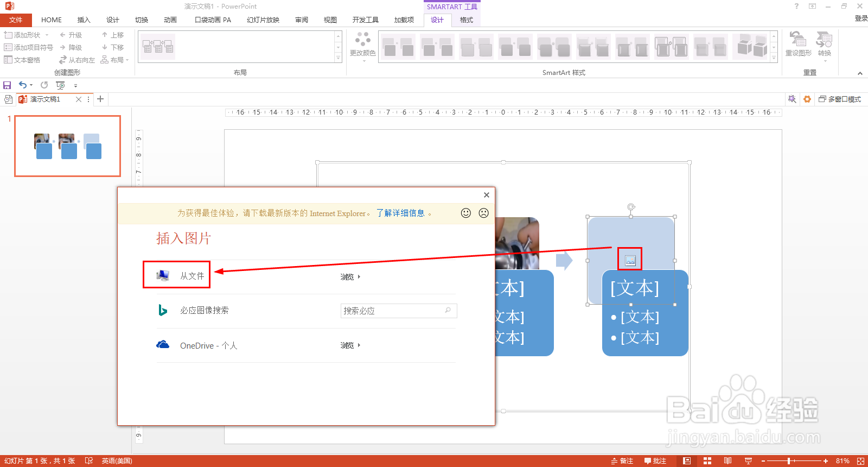
Task: Click the smiley feedback face icon
Action: (x=466, y=213)
